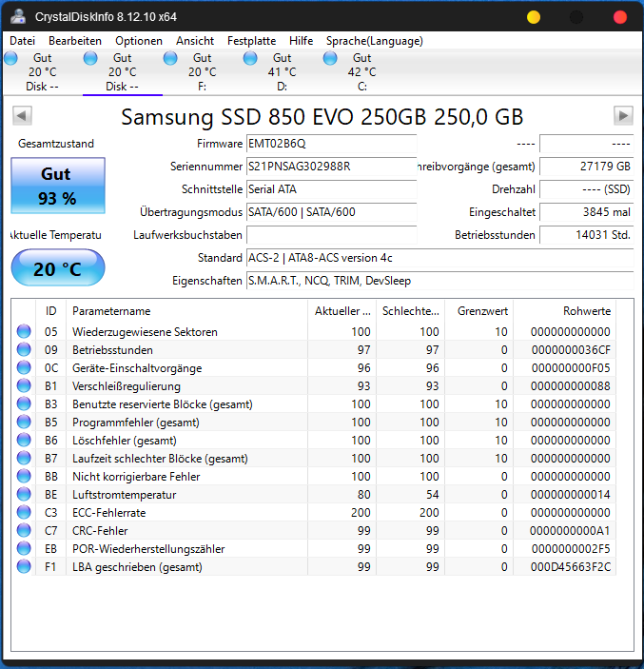This screenshot has width=644, height=669.
Task: Click raw value 000D45663F2C
Action: point(571,567)
